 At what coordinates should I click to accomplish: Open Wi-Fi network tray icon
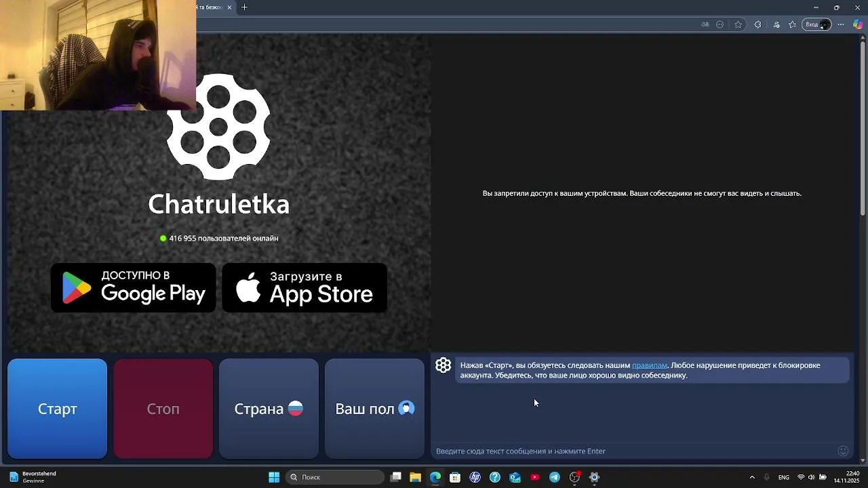pos(801,477)
